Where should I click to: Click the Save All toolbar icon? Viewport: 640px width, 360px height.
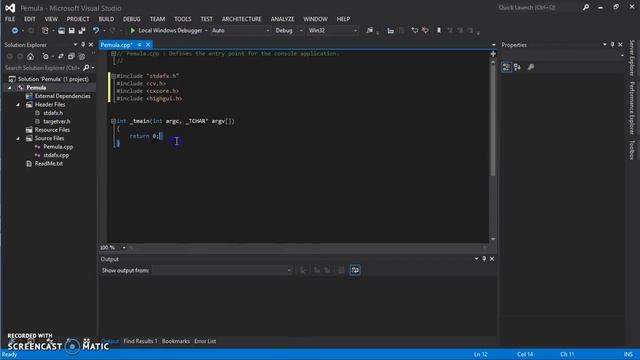click(82, 31)
